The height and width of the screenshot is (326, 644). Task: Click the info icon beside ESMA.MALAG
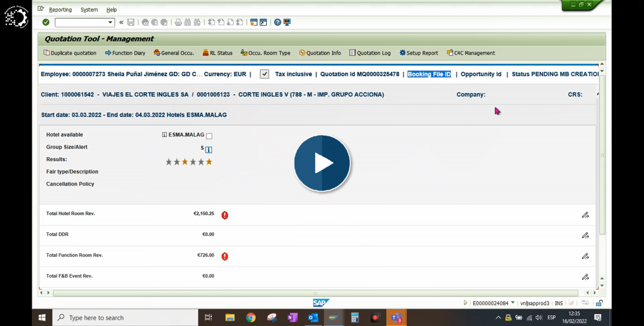pos(164,135)
